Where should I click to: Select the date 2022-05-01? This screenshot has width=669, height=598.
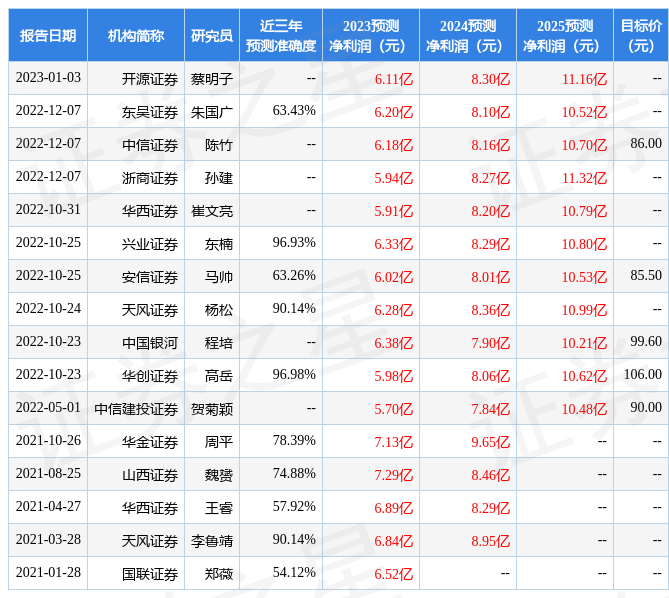48,407
